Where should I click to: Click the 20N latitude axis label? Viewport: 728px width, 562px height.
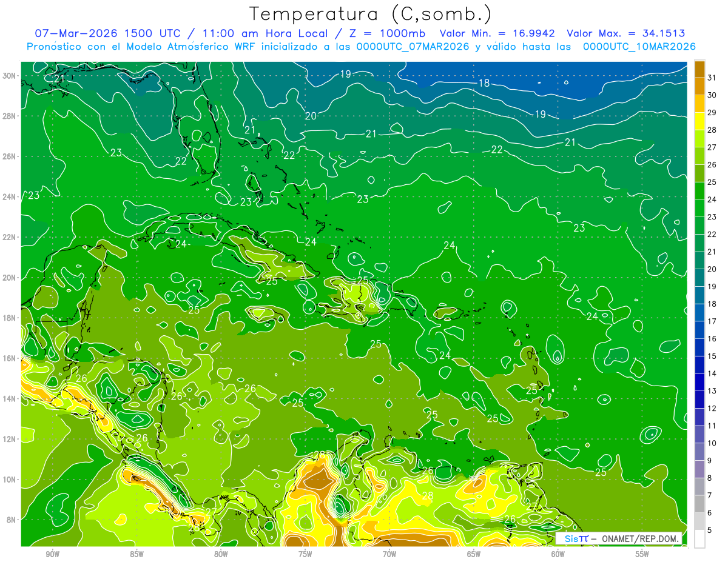[9, 278]
